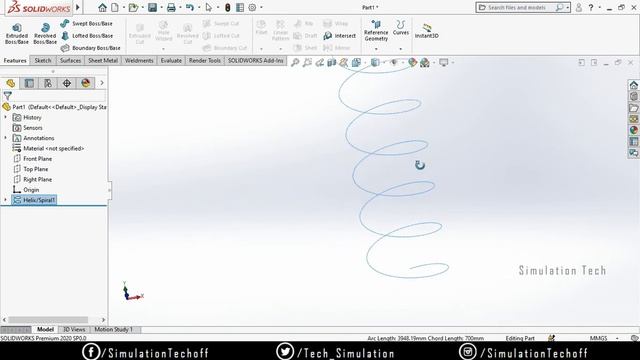Expand the History tree node

(5, 118)
